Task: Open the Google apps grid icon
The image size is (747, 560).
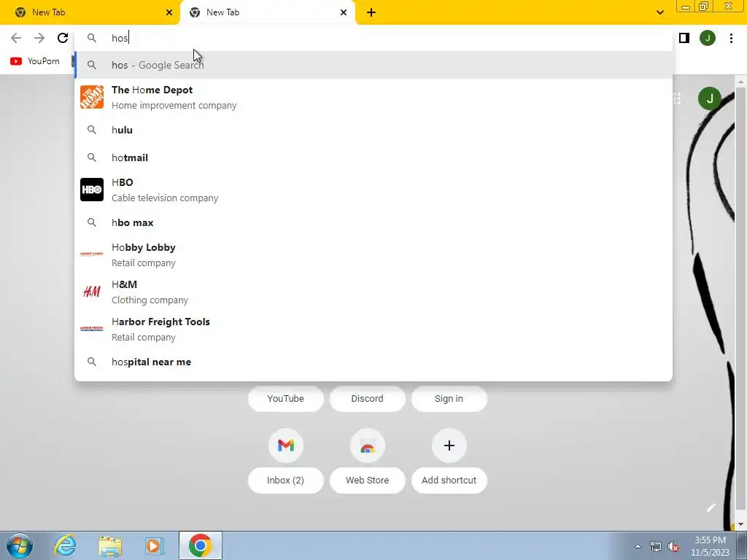Action: coord(678,98)
